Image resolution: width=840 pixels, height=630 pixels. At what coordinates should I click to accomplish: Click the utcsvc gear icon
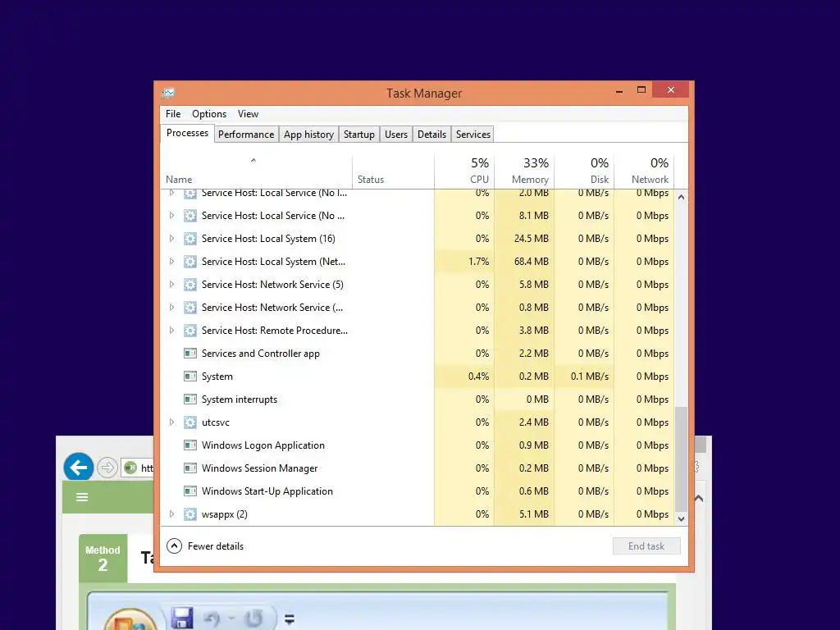tap(190, 422)
